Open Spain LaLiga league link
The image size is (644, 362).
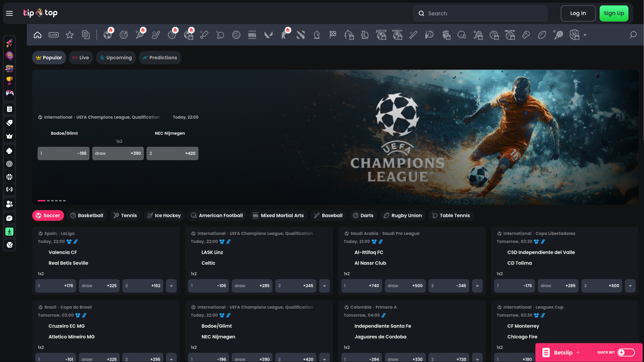click(x=59, y=234)
